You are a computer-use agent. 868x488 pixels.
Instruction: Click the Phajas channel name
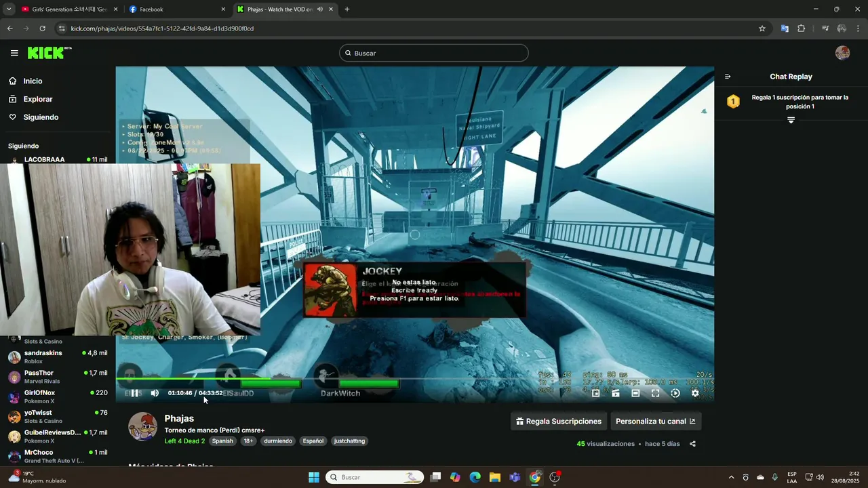(x=179, y=418)
